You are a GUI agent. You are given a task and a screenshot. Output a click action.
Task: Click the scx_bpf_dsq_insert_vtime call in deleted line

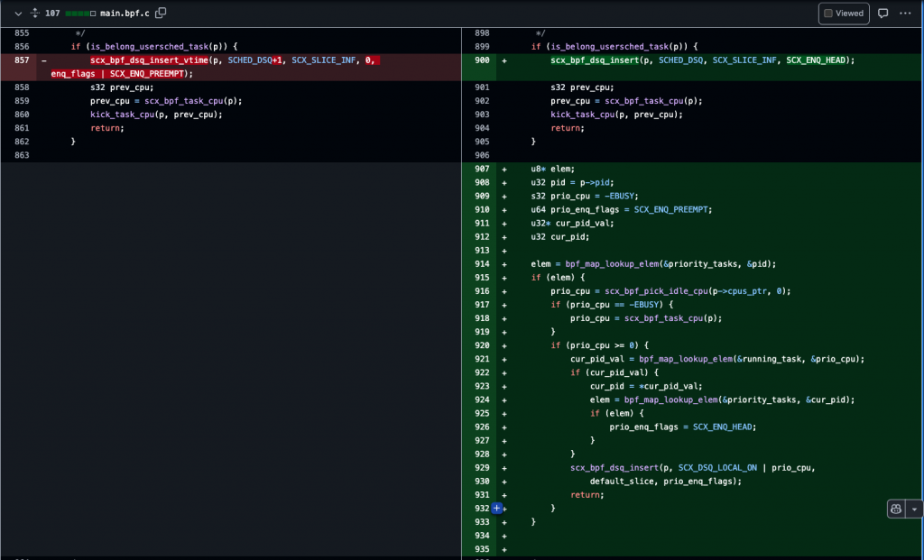(x=148, y=60)
